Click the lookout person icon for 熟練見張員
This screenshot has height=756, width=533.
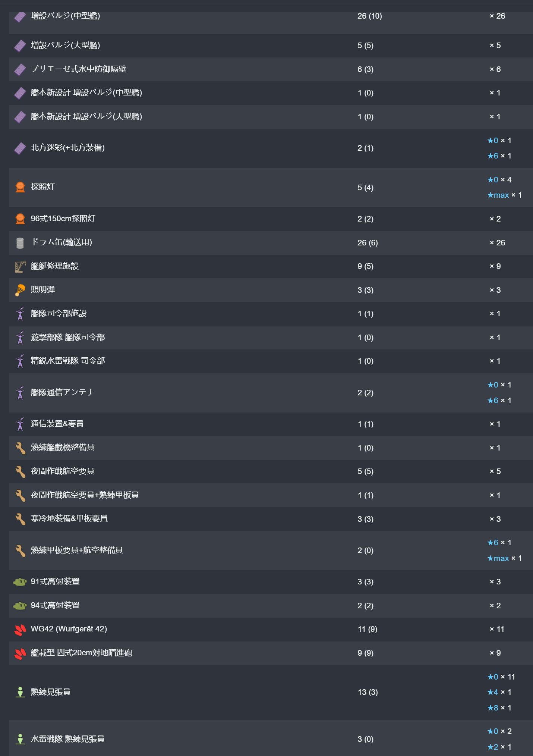[20, 692]
